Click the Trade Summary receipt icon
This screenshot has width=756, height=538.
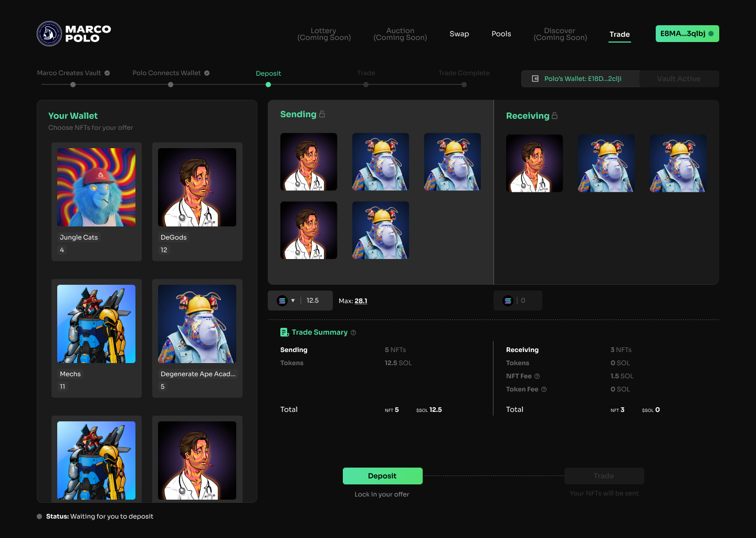point(285,332)
